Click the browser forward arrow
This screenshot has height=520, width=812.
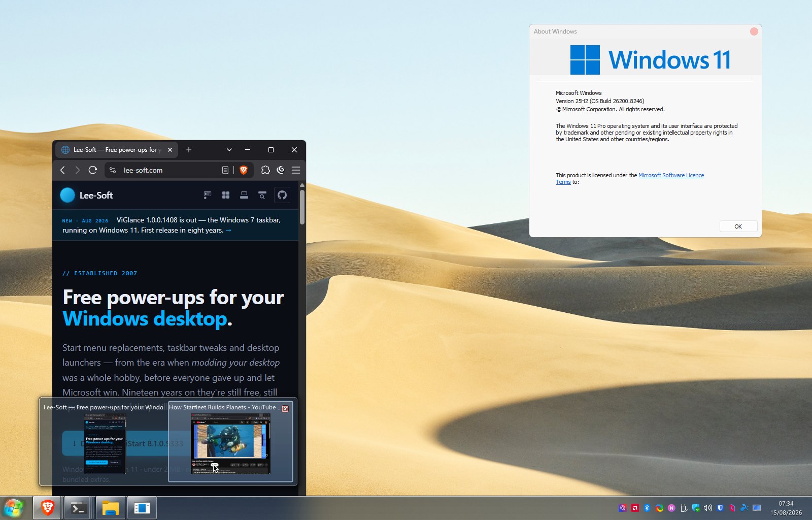pyautogui.click(x=77, y=170)
